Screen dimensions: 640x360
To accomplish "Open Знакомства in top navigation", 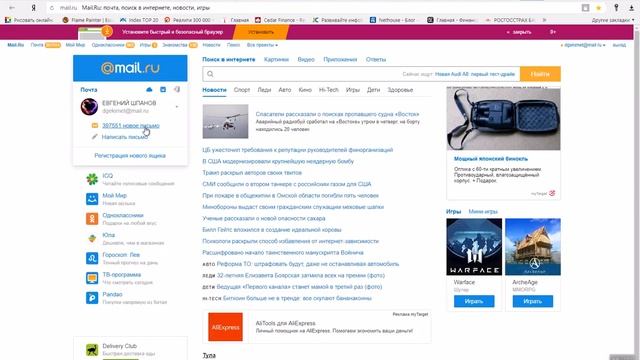I will [x=175, y=45].
